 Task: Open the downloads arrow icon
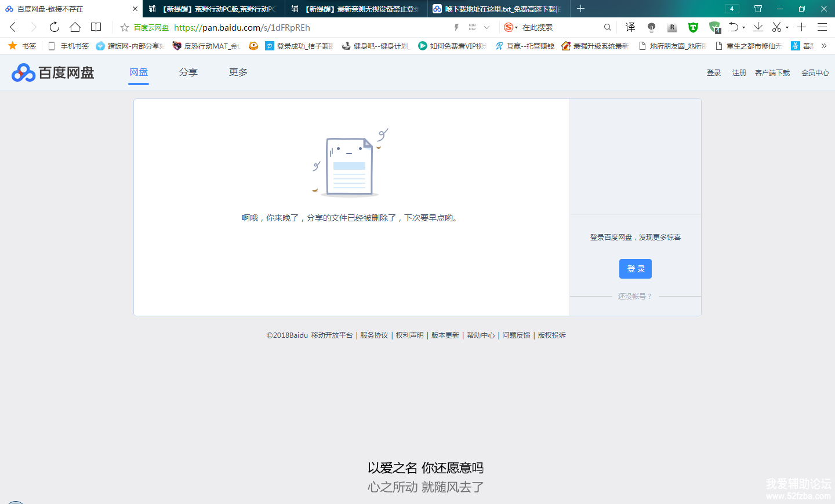coord(758,27)
